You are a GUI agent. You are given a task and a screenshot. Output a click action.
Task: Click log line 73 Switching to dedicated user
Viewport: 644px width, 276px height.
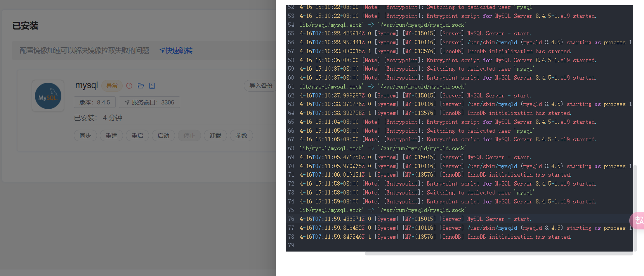(x=417, y=193)
